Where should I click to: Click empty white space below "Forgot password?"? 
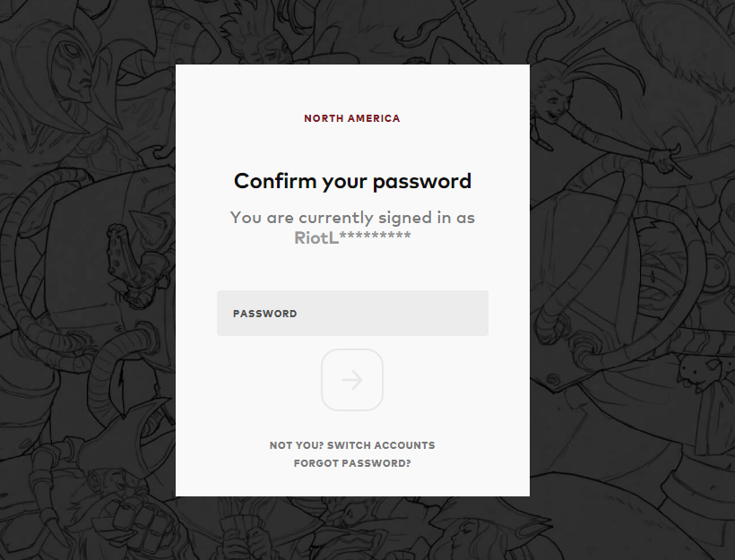[352, 482]
